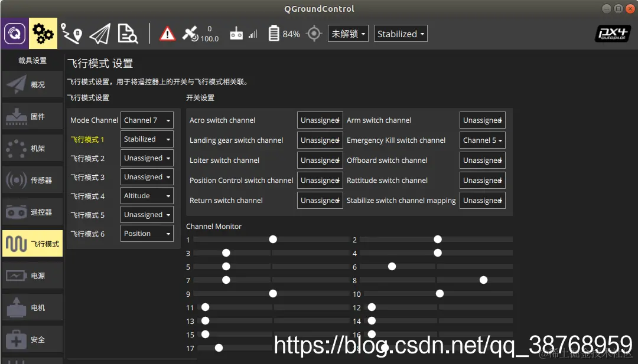Select the vehicle setup gears icon
Screen dimensions: 638x364
pos(43,33)
